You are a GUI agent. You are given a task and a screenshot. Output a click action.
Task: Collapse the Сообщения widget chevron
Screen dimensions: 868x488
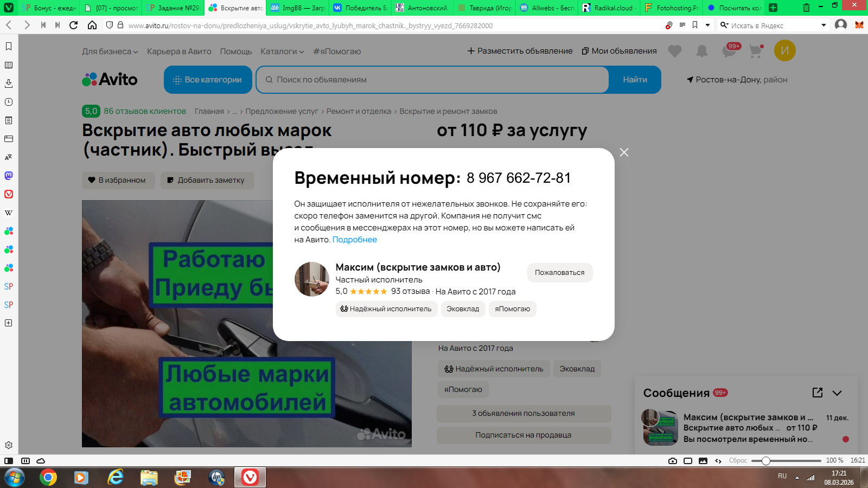click(x=837, y=393)
